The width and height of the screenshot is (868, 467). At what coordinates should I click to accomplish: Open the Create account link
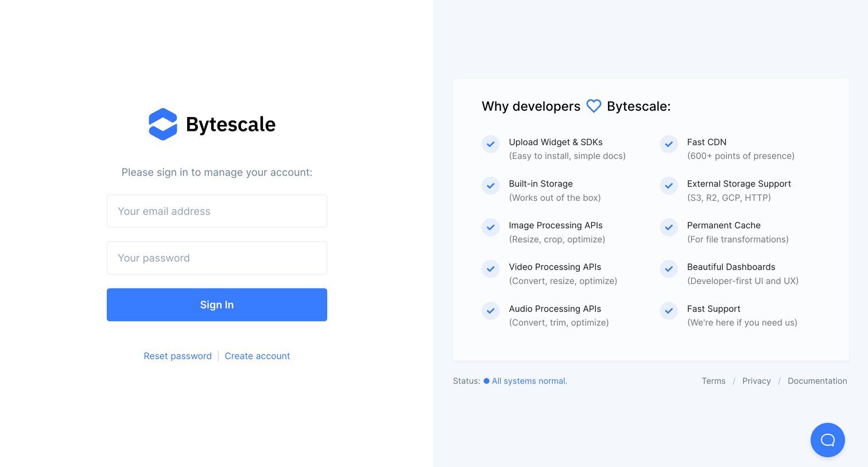257,356
